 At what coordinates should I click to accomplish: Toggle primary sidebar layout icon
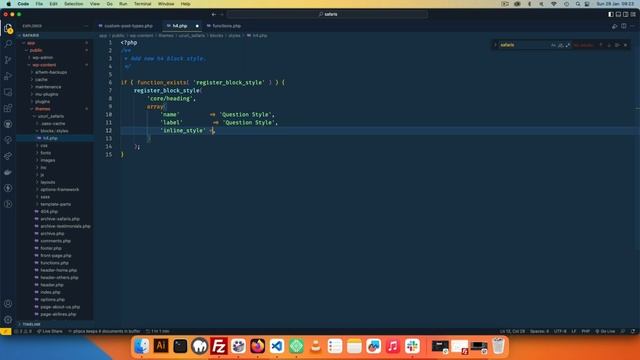[x=611, y=14]
